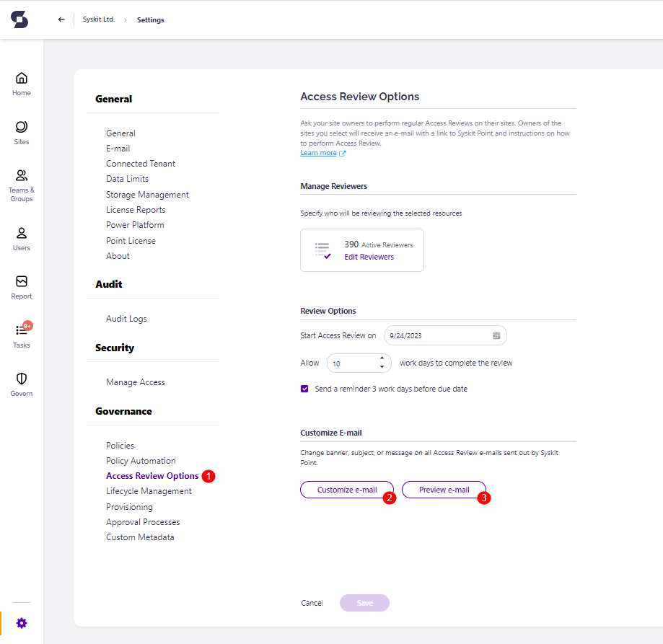Uncheck the reminder before due date option

point(304,388)
